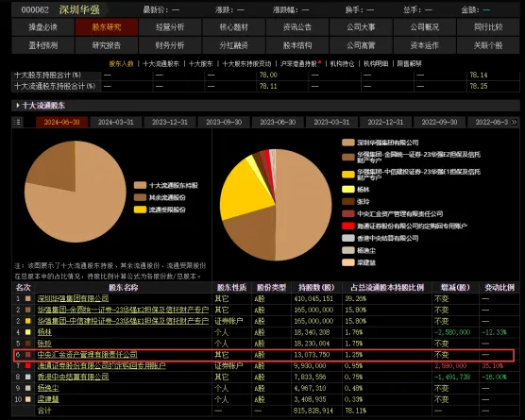Open 公司大事 page
Image resolution: width=525 pixels, height=420 pixels.
[x=361, y=27]
